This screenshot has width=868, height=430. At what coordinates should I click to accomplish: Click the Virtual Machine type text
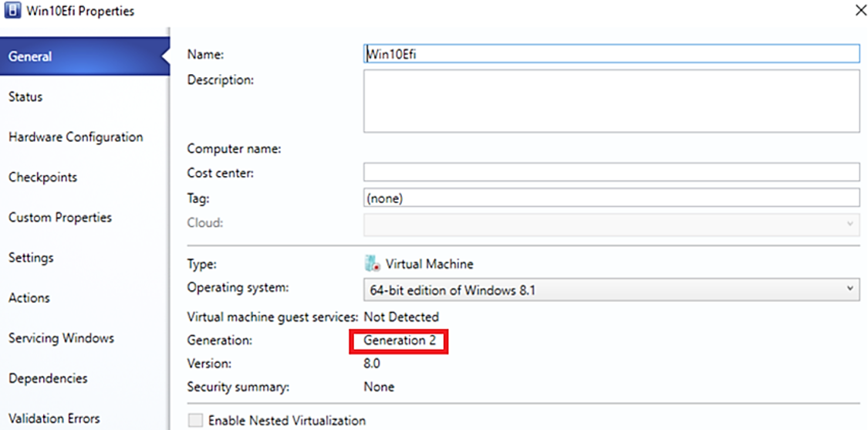(x=430, y=264)
